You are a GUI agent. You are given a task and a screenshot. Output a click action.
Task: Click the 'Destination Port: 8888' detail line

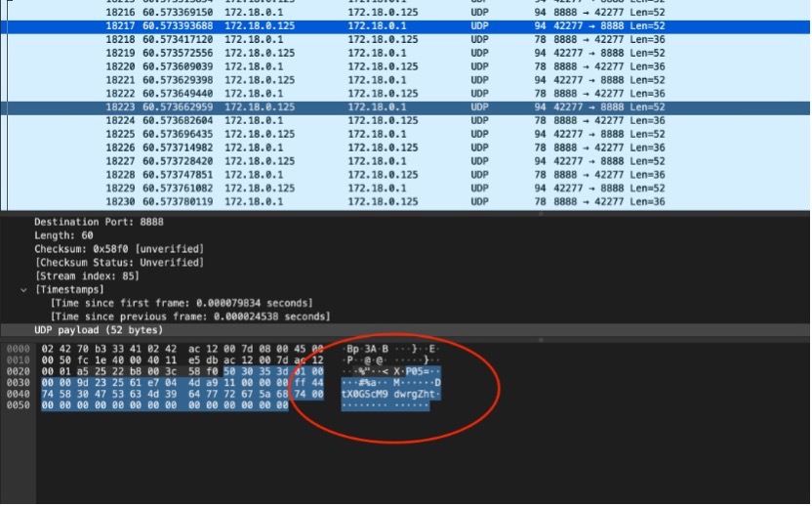99,222
